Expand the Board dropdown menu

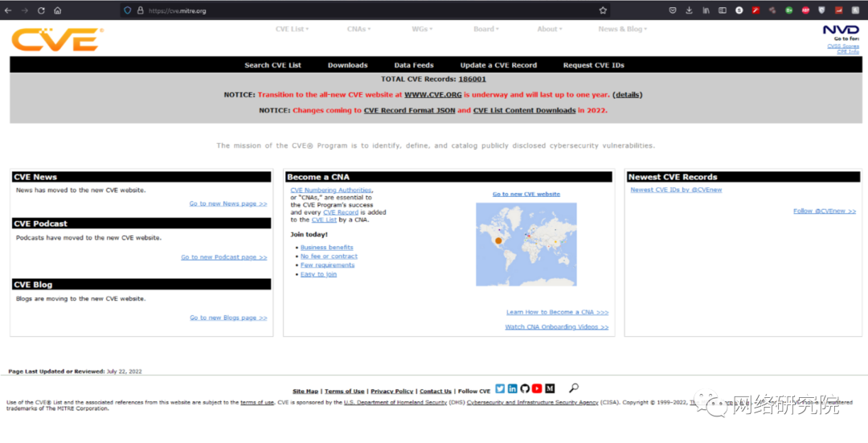pos(486,29)
